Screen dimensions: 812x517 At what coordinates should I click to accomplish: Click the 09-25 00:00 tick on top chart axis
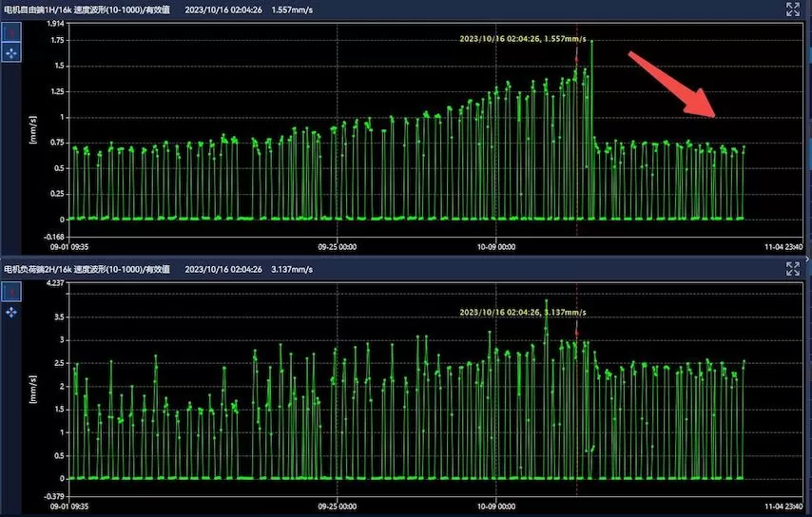tap(338, 247)
